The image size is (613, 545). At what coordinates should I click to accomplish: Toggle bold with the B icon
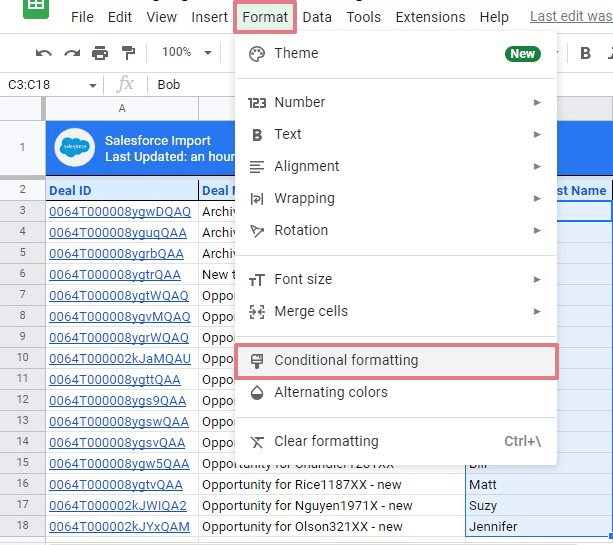(585, 53)
